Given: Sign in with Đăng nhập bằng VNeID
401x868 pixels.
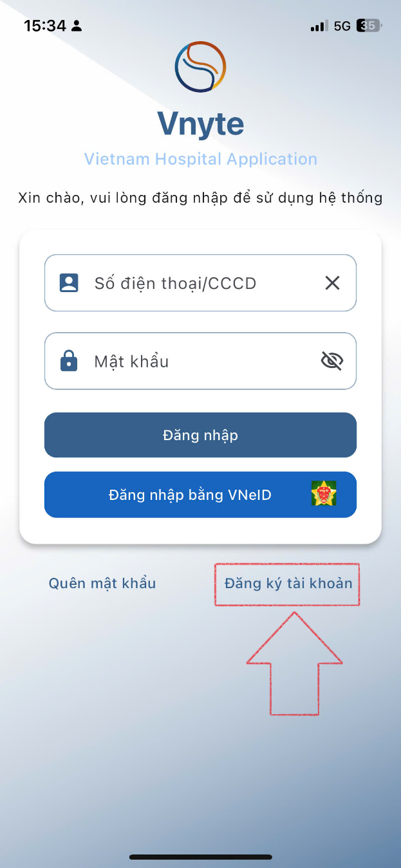Looking at the screenshot, I should coord(191,495).
